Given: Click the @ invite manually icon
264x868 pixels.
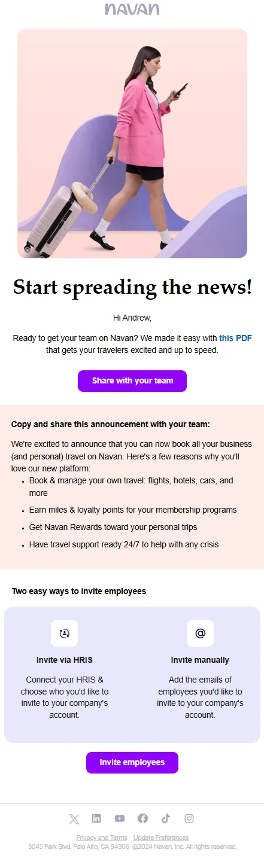Looking at the screenshot, I should [x=200, y=633].
